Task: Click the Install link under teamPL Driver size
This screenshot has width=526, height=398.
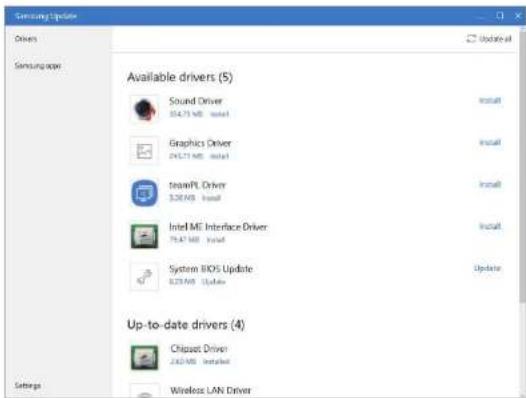Action: [211, 198]
